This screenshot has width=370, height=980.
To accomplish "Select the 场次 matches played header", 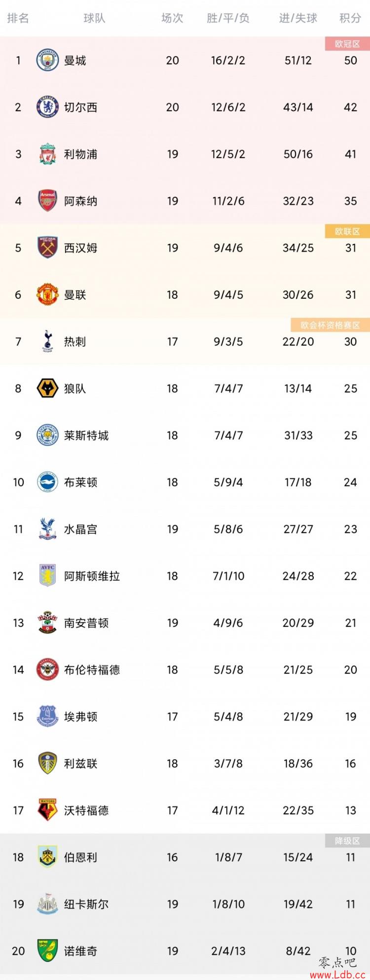I will coord(172,18).
